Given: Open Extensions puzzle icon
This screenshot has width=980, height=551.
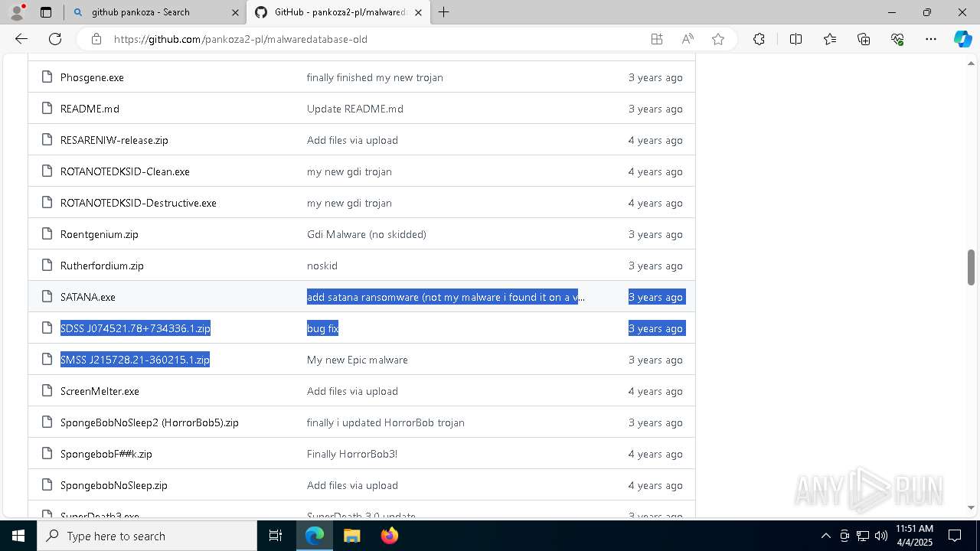Looking at the screenshot, I should 759,39.
